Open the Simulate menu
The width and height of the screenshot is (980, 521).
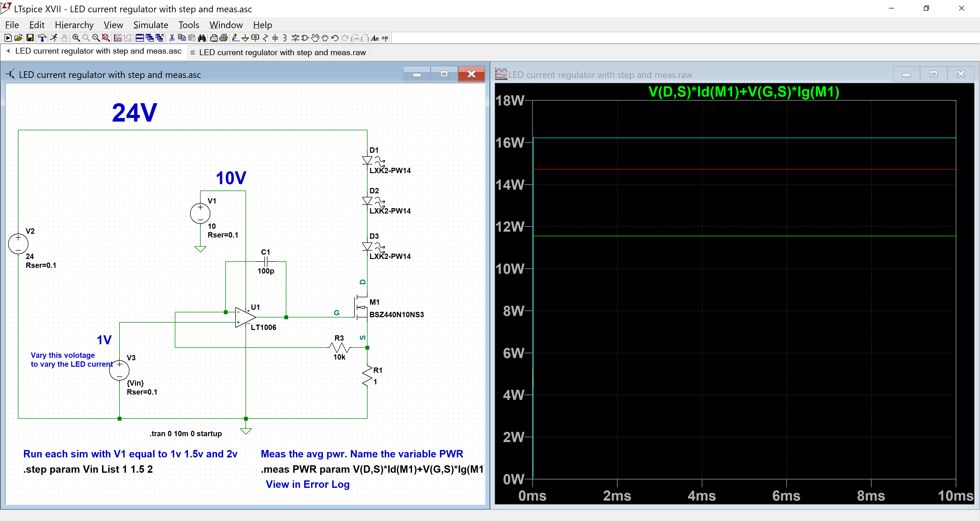coord(151,25)
